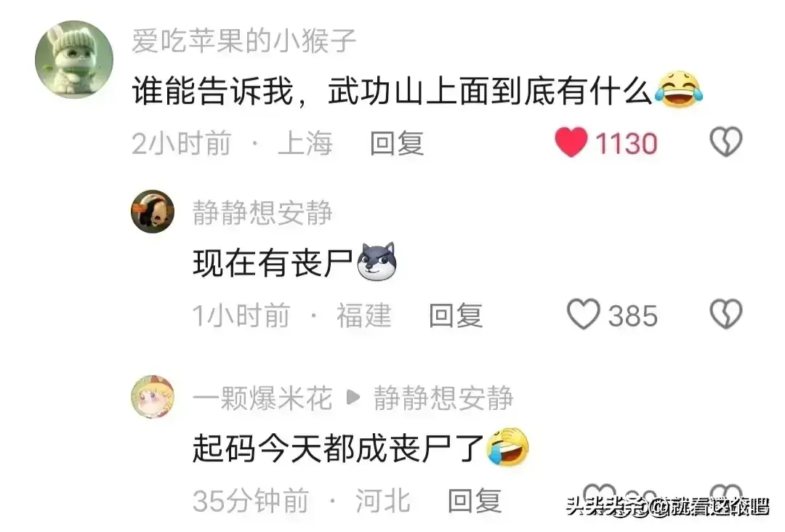Dislike the 武功山 top comment with broken heart
Image resolution: width=785 pixels, height=532 pixels.
coord(726,142)
